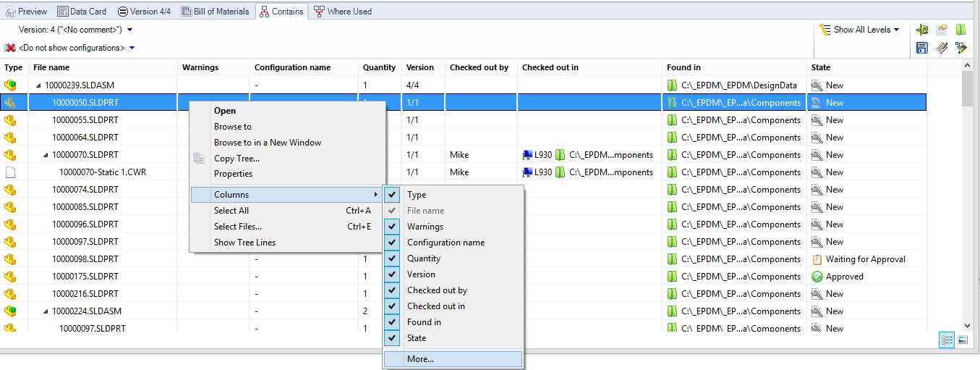Click the Copy Tree icon in context menu
The height and width of the screenshot is (370, 980).
[x=199, y=159]
